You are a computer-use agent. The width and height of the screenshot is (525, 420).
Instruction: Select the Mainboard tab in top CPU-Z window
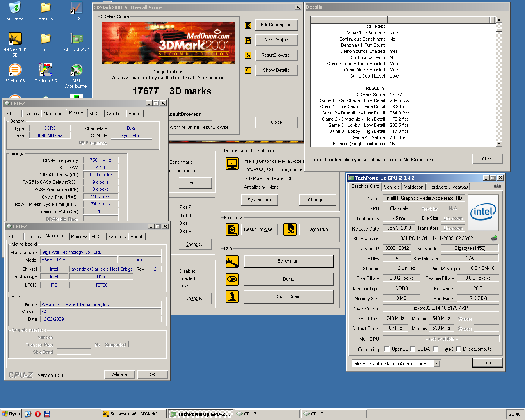click(54, 114)
